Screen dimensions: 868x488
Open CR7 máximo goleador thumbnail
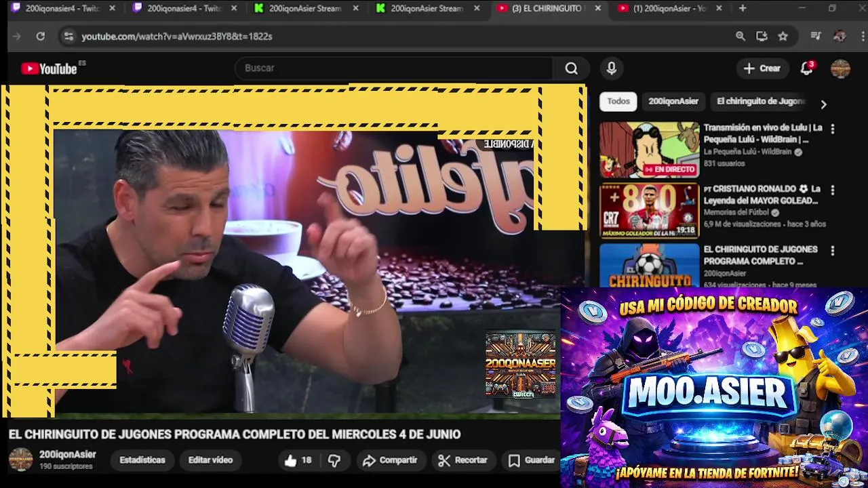click(x=649, y=211)
